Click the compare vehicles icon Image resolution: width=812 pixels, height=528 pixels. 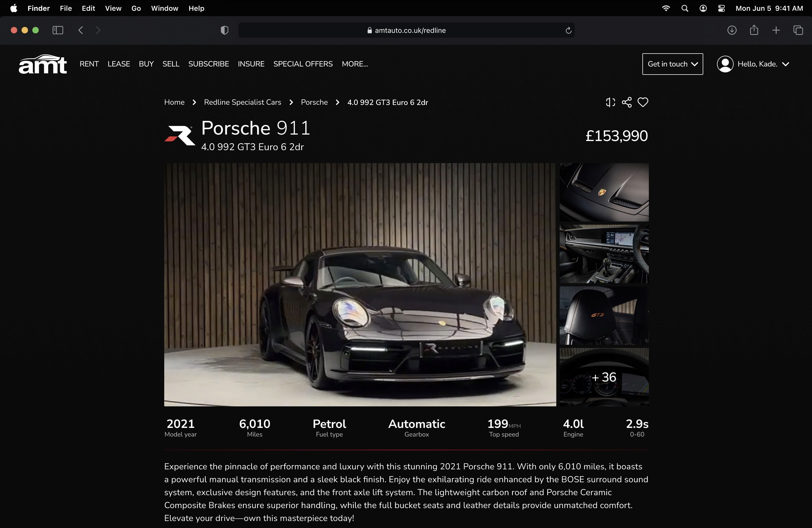(x=610, y=102)
